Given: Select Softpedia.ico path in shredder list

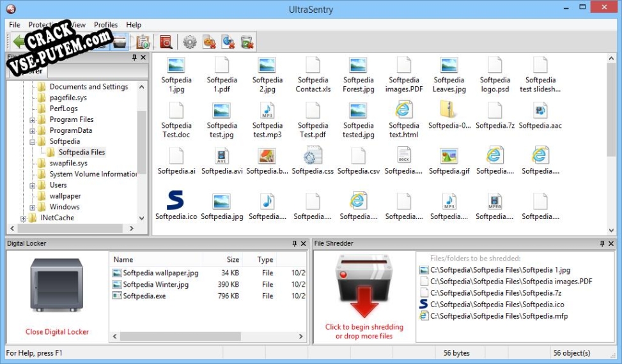Looking at the screenshot, I should coord(497,305).
